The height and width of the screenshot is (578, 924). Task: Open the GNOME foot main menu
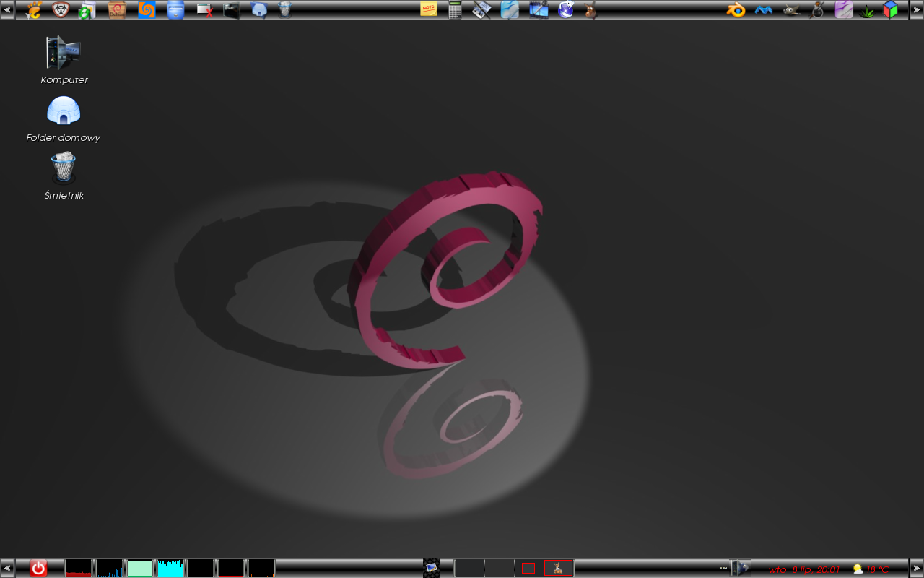(34, 9)
